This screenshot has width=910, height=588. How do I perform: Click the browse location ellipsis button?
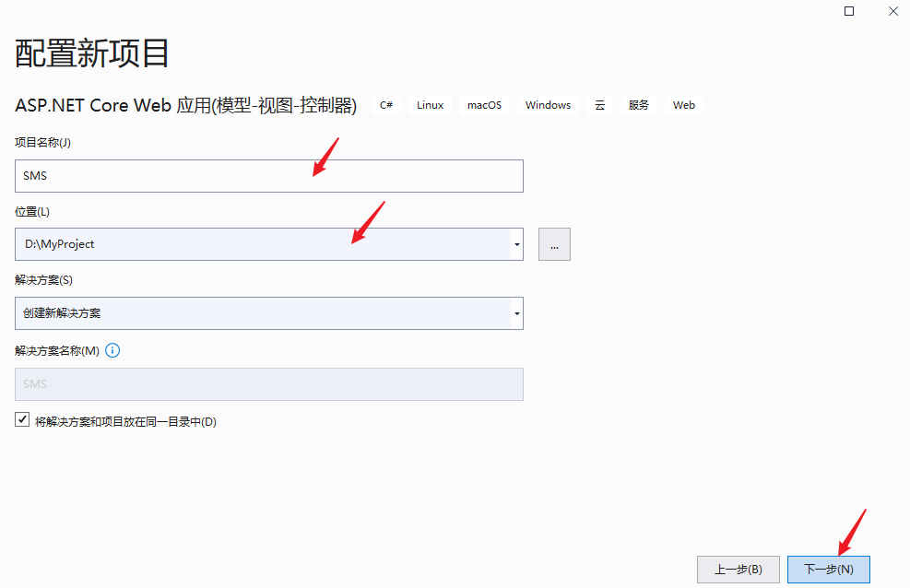(554, 244)
